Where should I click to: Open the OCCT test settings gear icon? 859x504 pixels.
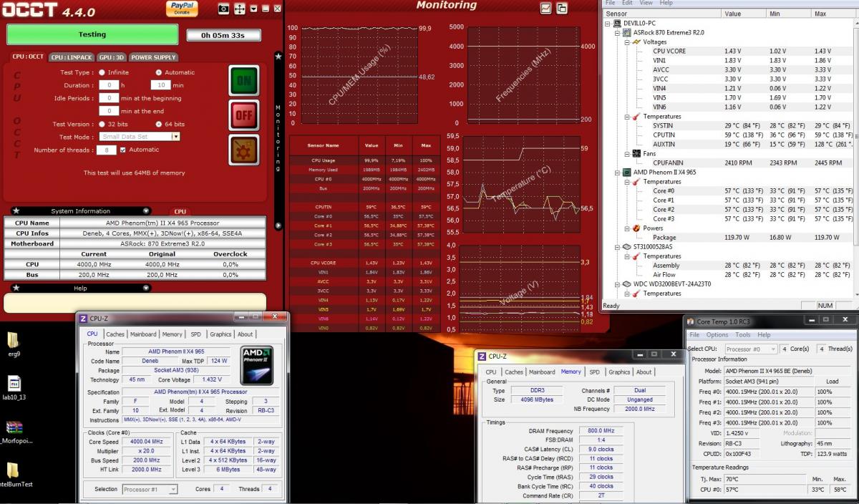tap(243, 150)
